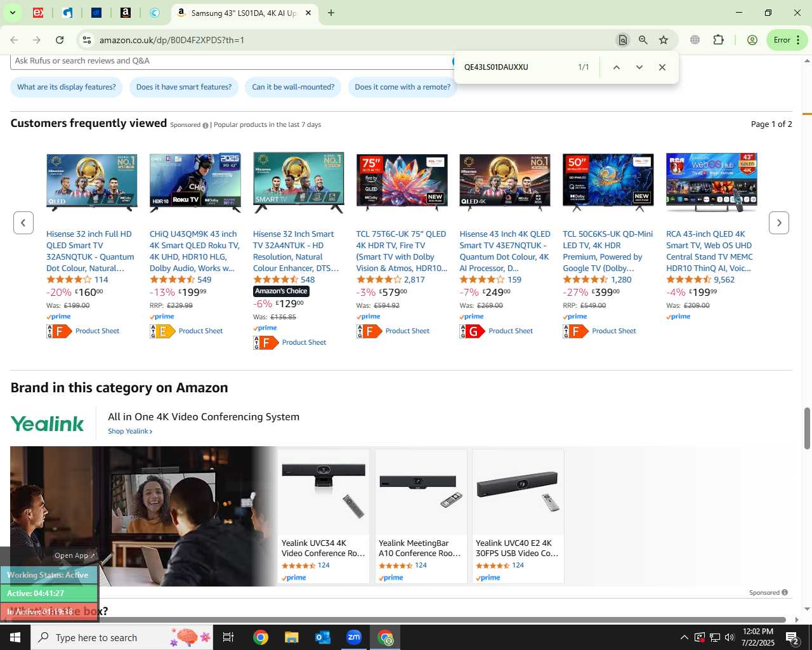Screen dimensions: 812x650
Task: Ask 'Does it have smart features?'
Action: pos(184,87)
